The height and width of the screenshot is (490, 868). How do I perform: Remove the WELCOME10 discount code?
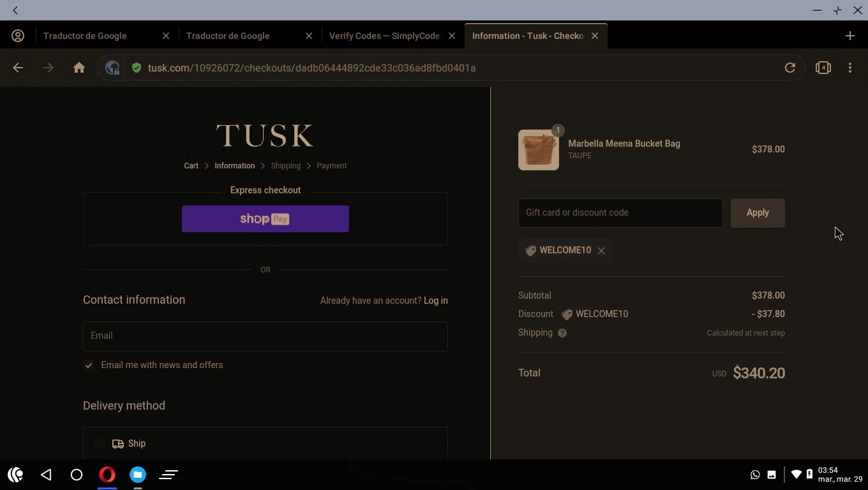(601, 251)
